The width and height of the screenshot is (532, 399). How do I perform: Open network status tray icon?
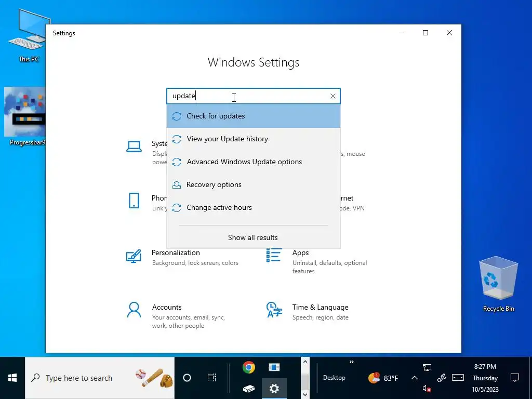pos(427,367)
